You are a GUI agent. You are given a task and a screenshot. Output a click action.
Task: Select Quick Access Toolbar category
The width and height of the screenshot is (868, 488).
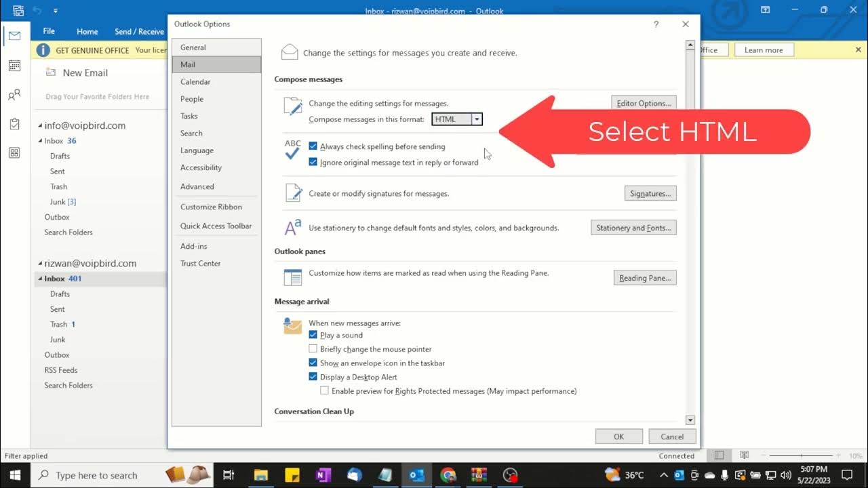[x=216, y=226]
